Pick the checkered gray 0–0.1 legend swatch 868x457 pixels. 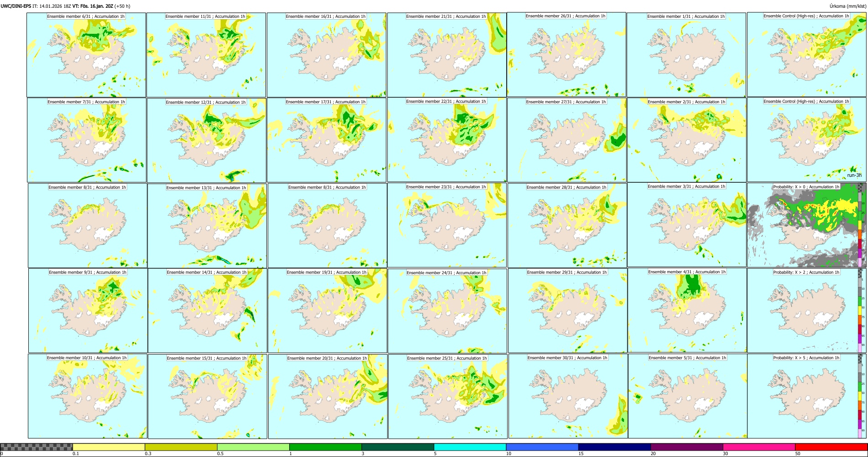pyautogui.click(x=37, y=447)
